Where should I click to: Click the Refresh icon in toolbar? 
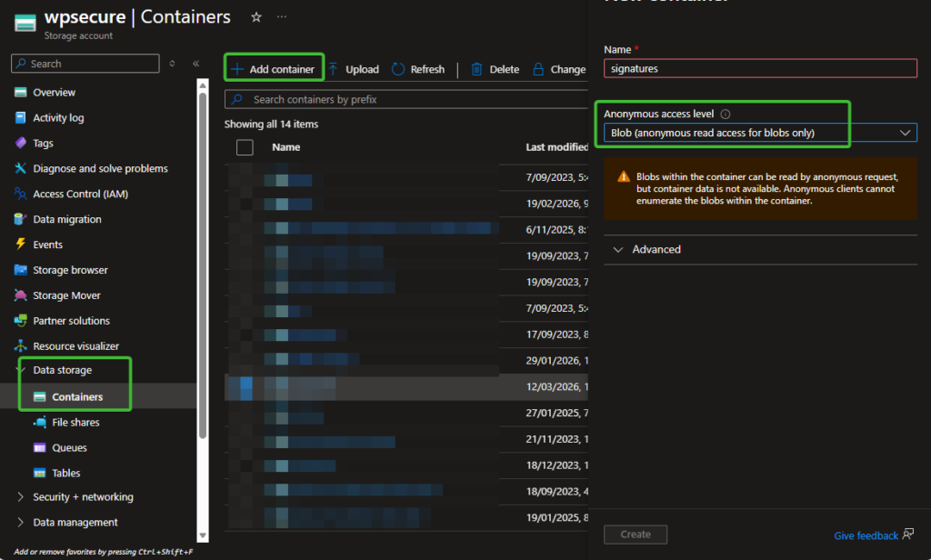(x=398, y=69)
